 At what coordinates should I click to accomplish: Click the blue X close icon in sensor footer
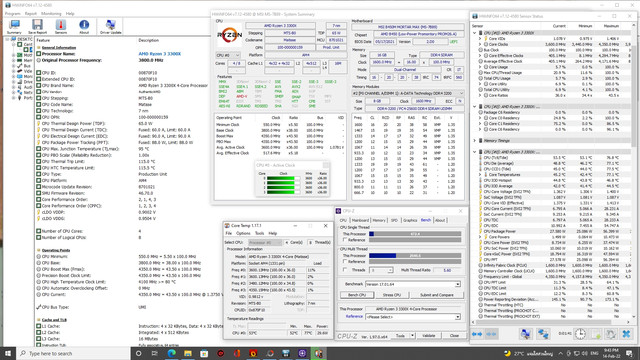click(626, 334)
